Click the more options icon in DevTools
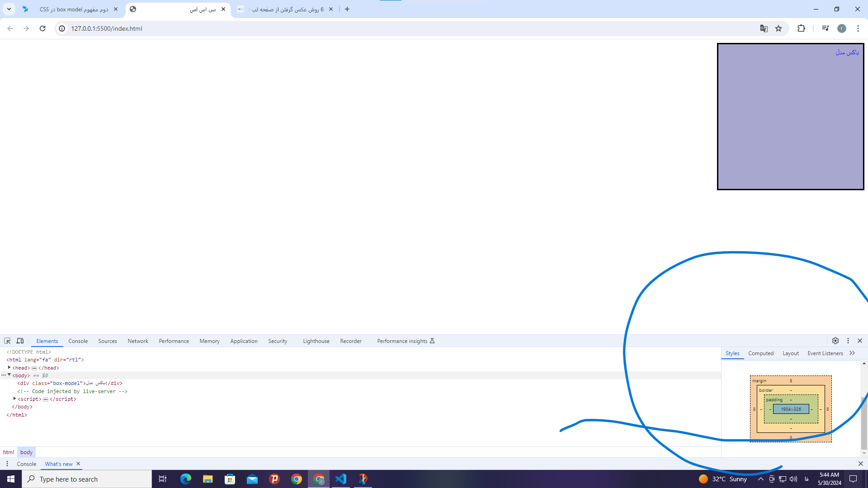Viewport: 868px width, 488px height. tap(848, 340)
